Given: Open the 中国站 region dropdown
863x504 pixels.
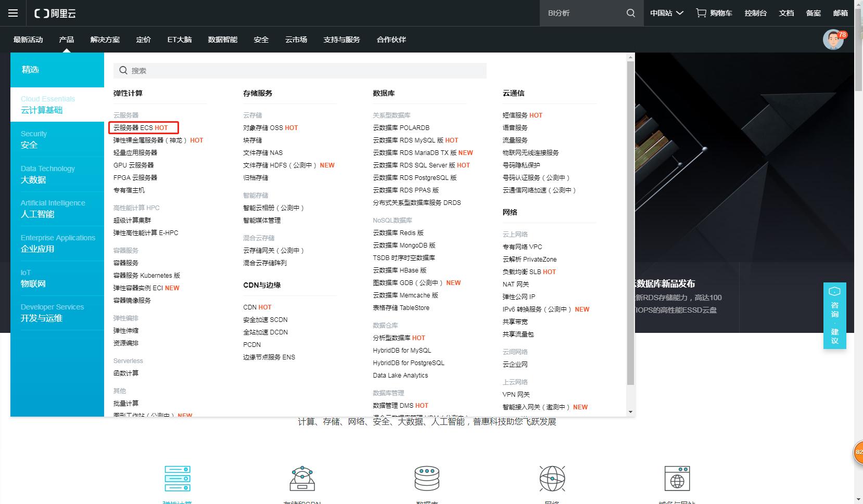Looking at the screenshot, I should tap(667, 13).
